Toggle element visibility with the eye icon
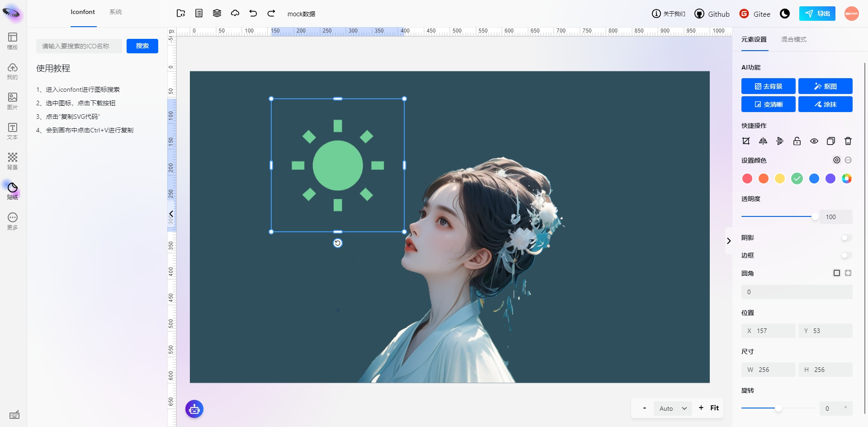Image resolution: width=868 pixels, height=427 pixels. click(x=814, y=141)
